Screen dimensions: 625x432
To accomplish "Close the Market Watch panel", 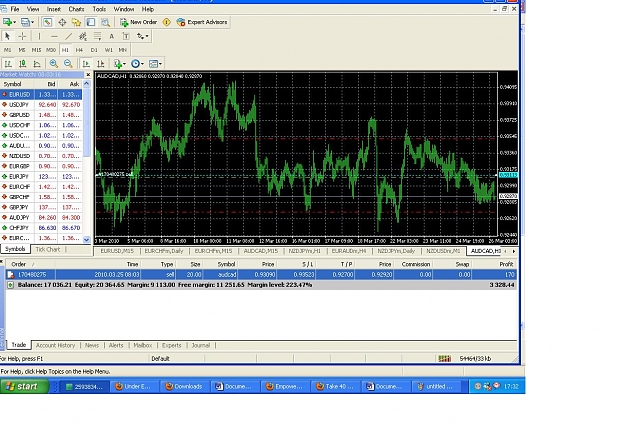I will [x=88, y=75].
